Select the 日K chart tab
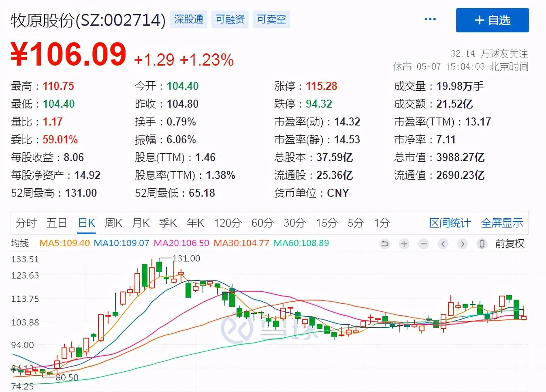This screenshot has height=392, width=546. tap(86, 223)
